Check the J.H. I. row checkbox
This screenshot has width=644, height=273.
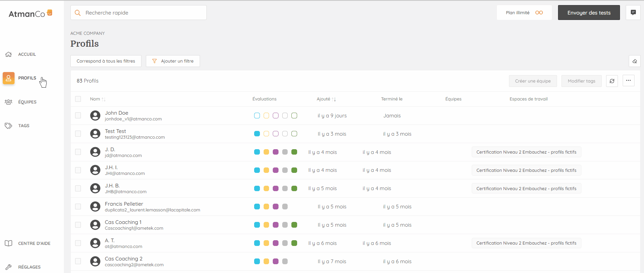pyautogui.click(x=78, y=170)
